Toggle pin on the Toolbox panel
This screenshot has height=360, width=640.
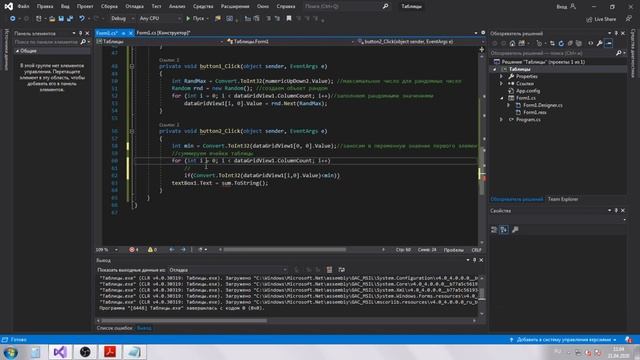80,33
